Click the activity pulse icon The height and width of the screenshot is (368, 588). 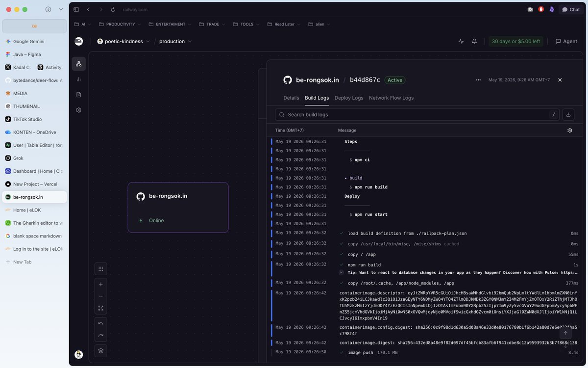tap(461, 42)
